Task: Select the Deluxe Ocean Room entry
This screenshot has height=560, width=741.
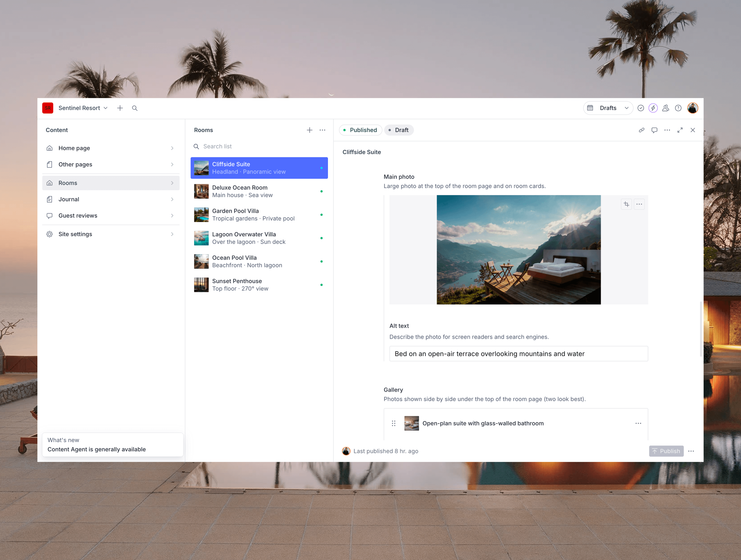Action: [259, 191]
